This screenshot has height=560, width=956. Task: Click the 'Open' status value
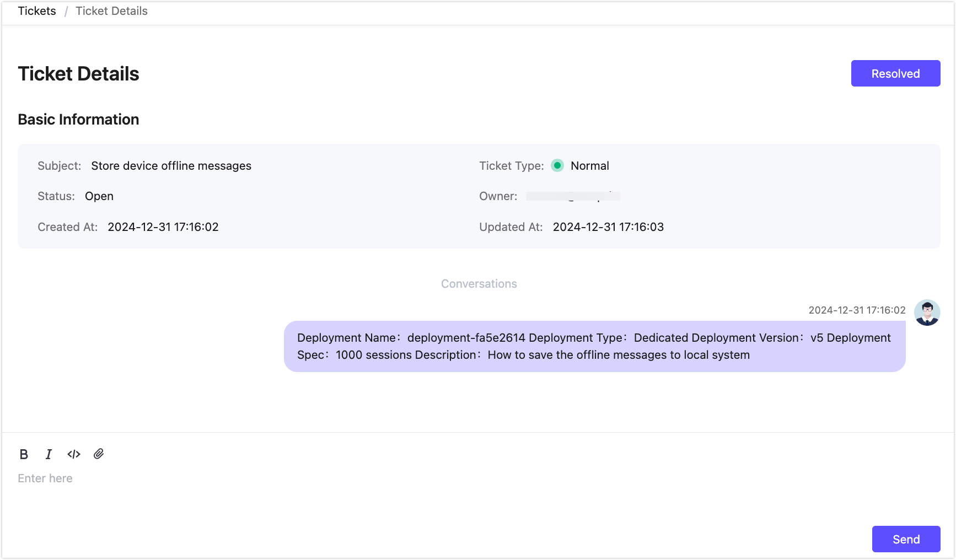pos(99,196)
